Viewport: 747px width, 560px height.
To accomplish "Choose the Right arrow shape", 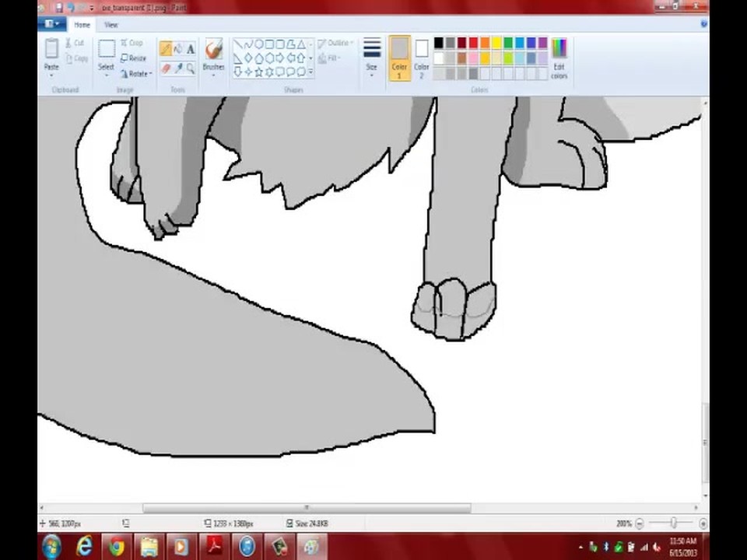I will (279, 58).
